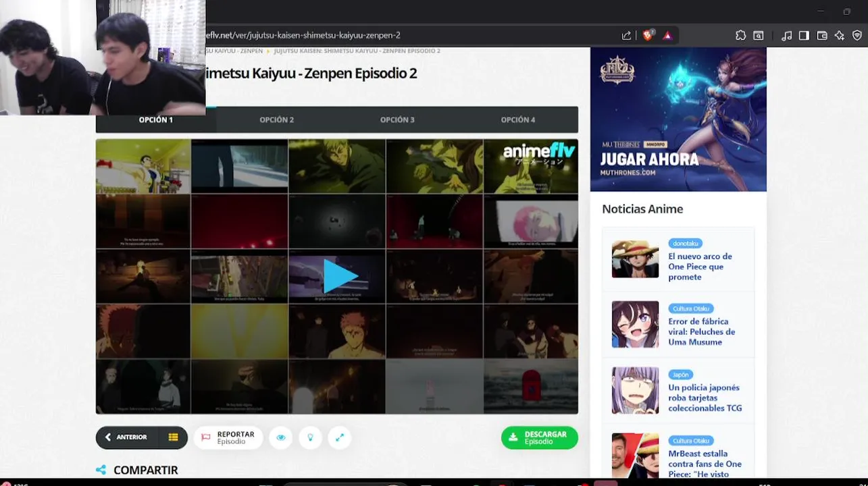Click the Luffy news thumbnail
This screenshot has width=868, height=486.
635,259
